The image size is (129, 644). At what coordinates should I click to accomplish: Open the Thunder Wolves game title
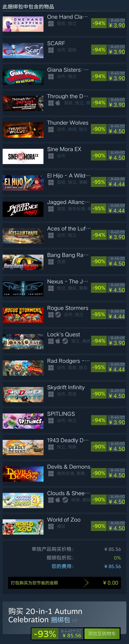(x=68, y=123)
